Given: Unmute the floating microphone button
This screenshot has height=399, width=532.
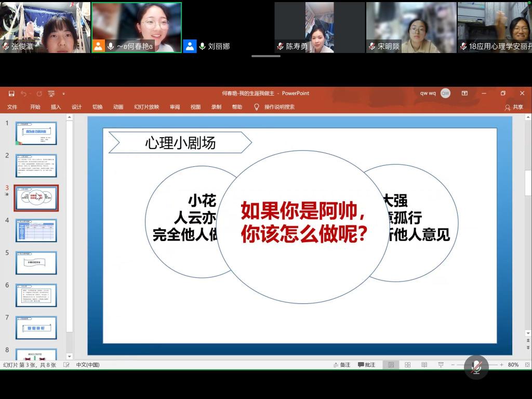Looking at the screenshot, I should coord(476,367).
